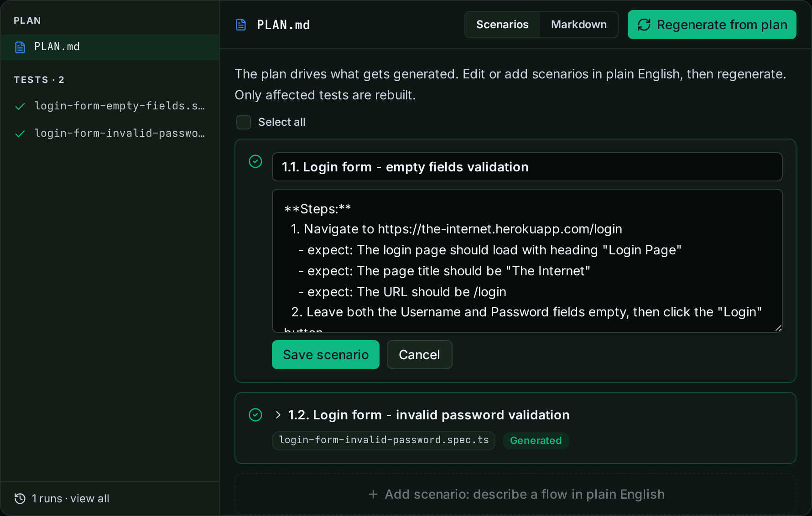Click the Navigate to herokuapp login step line
The width and height of the screenshot is (812, 516).
457,229
